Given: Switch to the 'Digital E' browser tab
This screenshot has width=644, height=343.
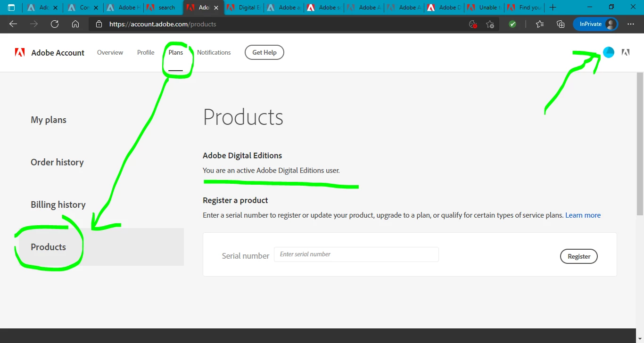Looking at the screenshot, I should pos(243,8).
